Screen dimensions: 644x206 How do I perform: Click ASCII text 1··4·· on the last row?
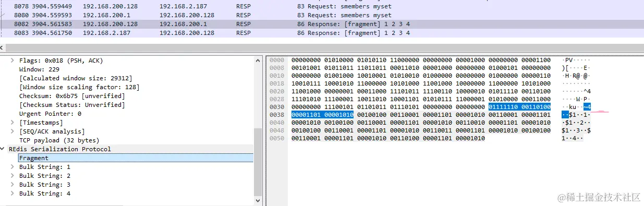point(573,138)
